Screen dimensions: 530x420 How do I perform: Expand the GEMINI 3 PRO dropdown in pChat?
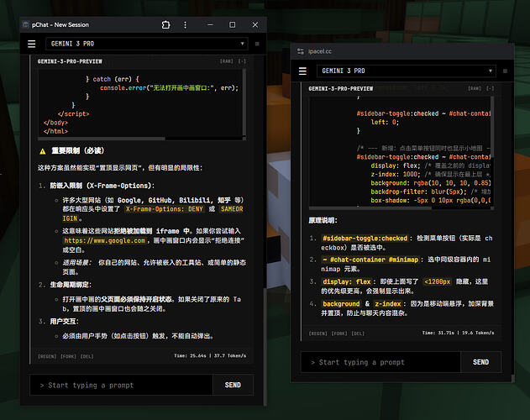[147, 44]
